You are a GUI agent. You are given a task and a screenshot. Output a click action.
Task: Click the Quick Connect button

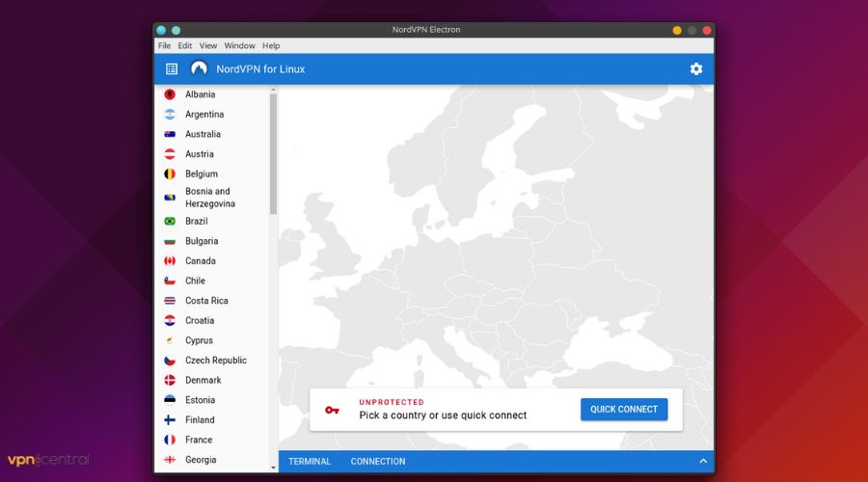[x=624, y=410]
